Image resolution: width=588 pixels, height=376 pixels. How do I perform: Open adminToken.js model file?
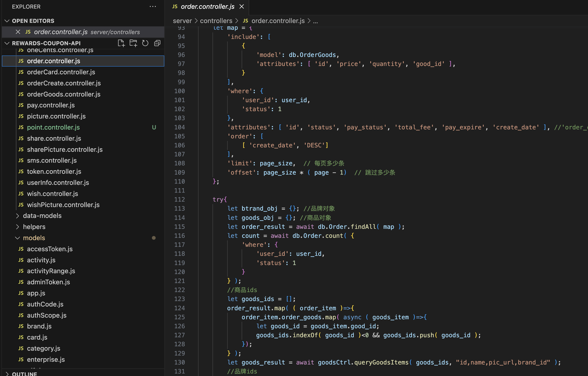(x=83, y=282)
